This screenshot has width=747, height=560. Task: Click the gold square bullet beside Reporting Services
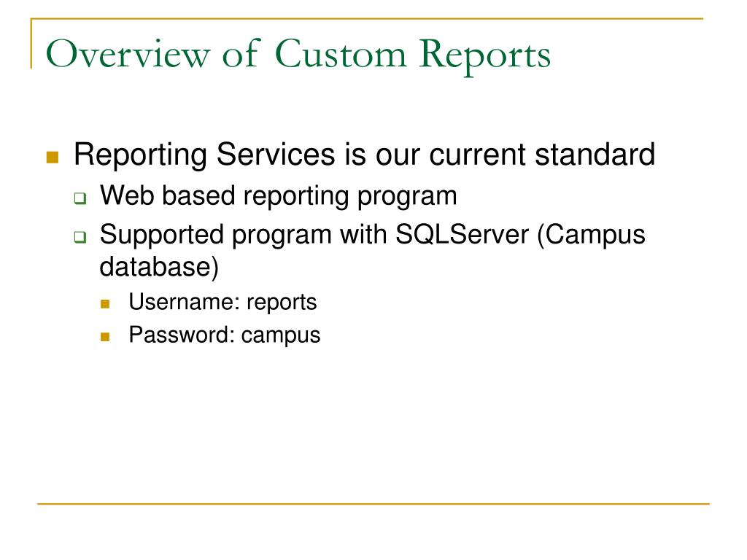pyautogui.click(x=53, y=157)
